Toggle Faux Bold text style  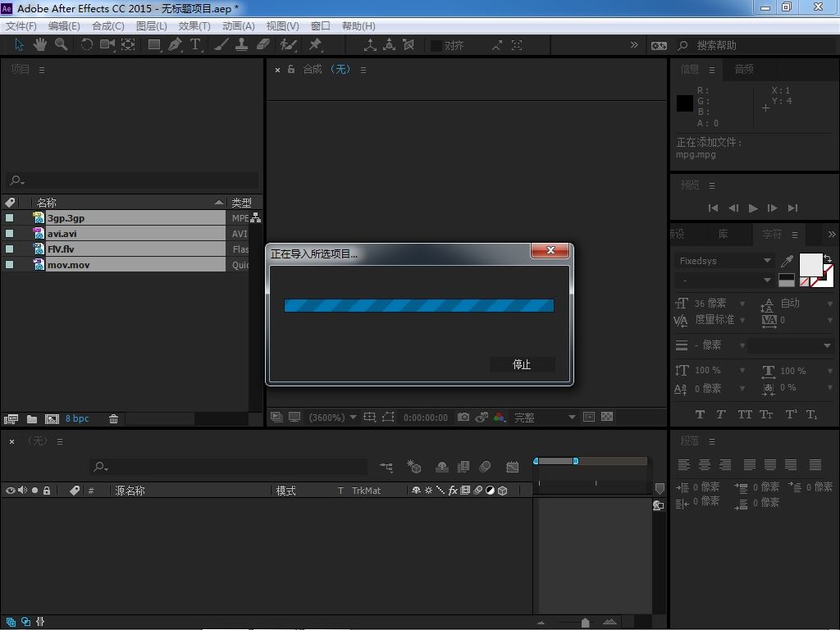tap(700, 414)
